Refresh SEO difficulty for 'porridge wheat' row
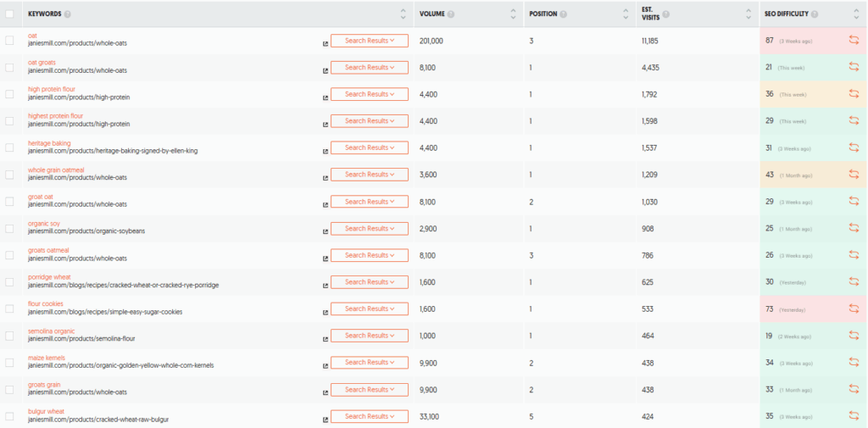The width and height of the screenshot is (868, 428). coord(854,282)
